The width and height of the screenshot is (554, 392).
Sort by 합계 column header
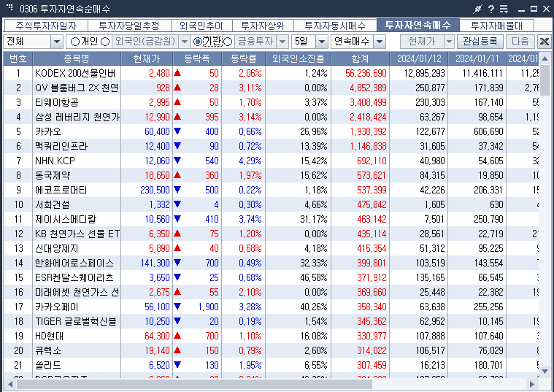361,58
